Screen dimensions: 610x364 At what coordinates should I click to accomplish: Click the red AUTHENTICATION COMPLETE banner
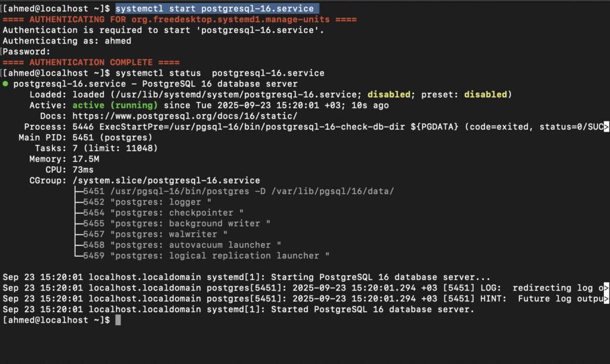click(x=91, y=63)
